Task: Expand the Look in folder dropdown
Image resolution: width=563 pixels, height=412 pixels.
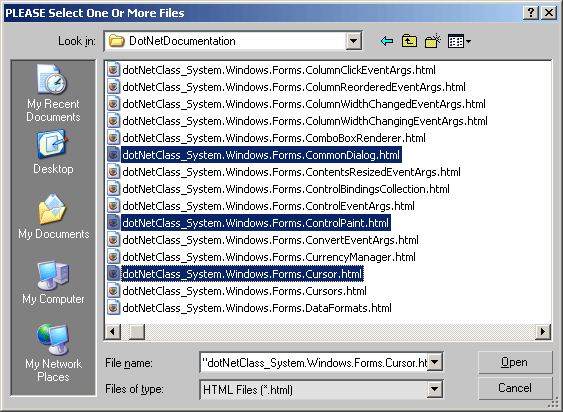Action: tap(353, 41)
